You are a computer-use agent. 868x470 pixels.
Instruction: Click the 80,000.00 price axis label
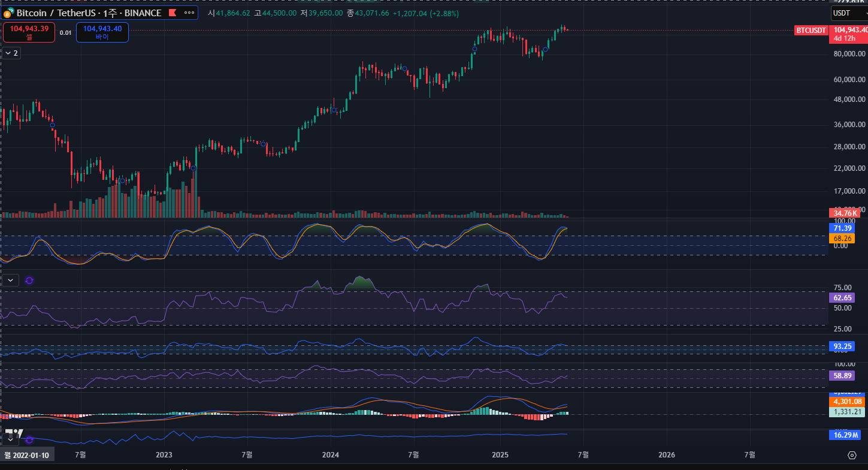click(849, 54)
